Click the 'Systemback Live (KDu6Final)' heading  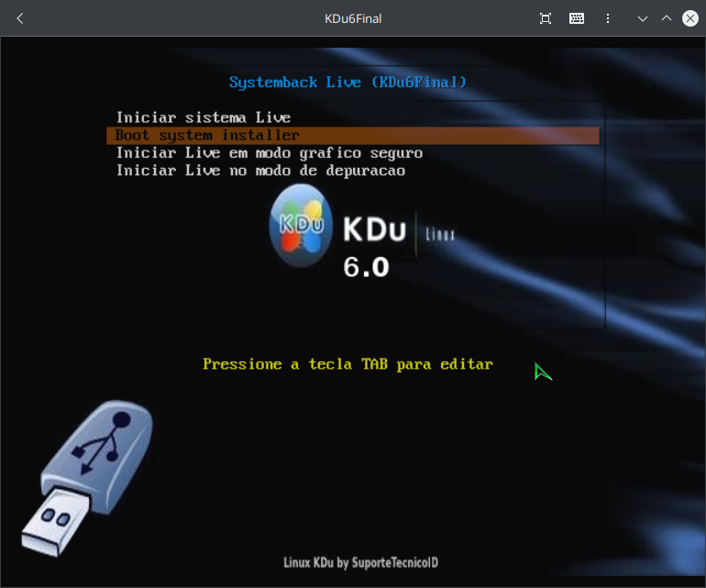coord(347,83)
